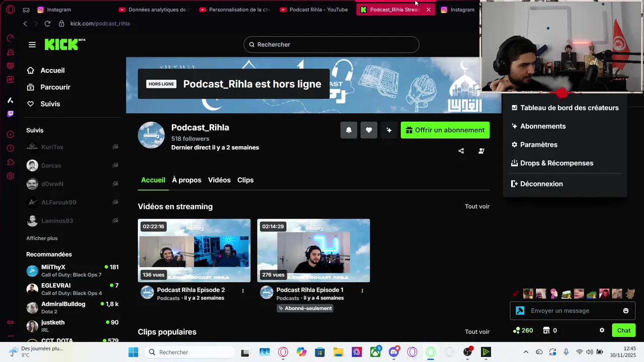Click the moderator hammer badge in chat input
The image size is (644, 362).
click(520, 311)
